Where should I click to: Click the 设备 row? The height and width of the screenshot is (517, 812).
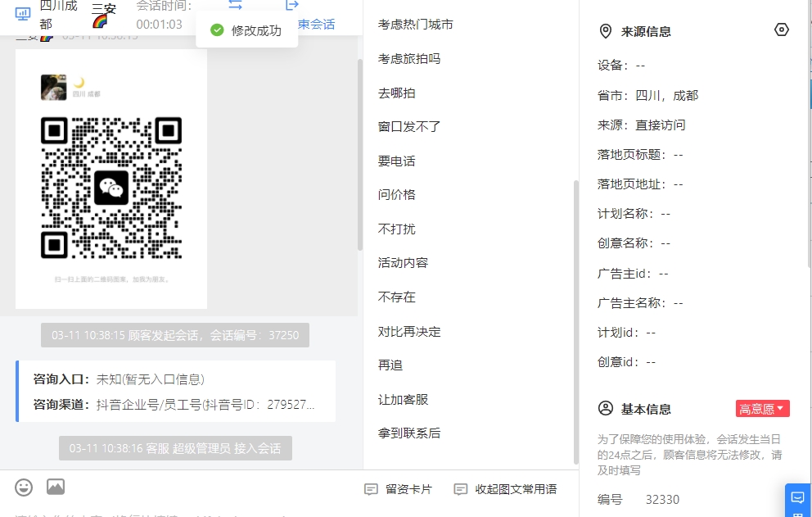621,66
